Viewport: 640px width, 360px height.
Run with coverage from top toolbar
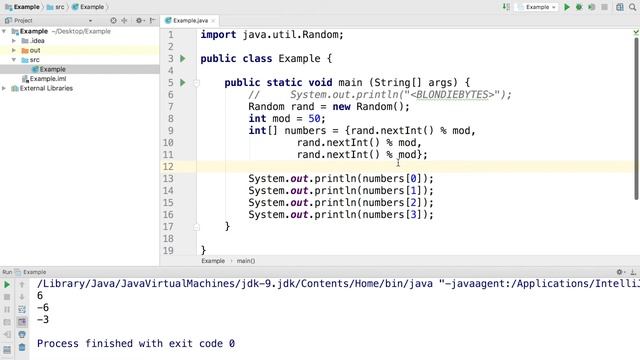[x=591, y=7]
